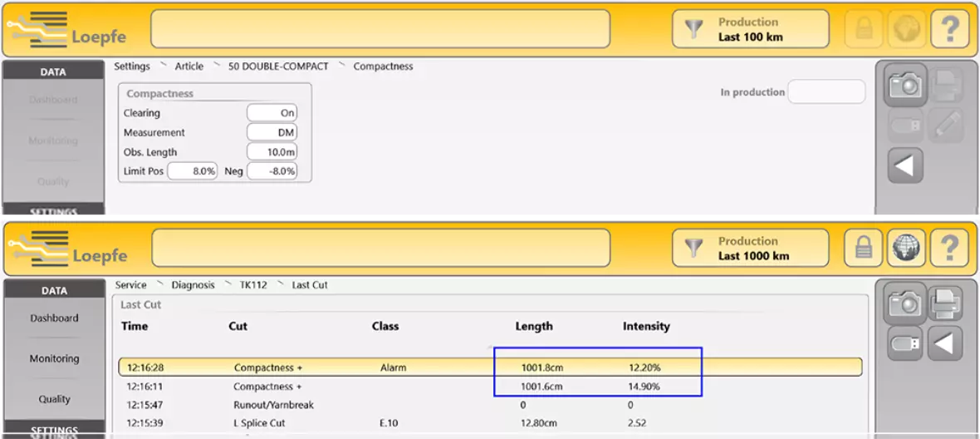Click the printer icon in Last Cut view
The width and height of the screenshot is (980, 439).
coord(946,303)
